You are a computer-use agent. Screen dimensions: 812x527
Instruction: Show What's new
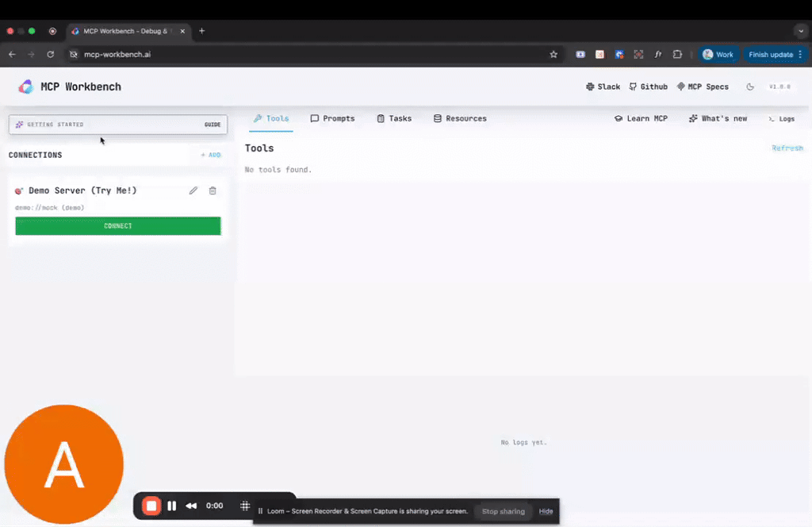pyautogui.click(x=718, y=119)
